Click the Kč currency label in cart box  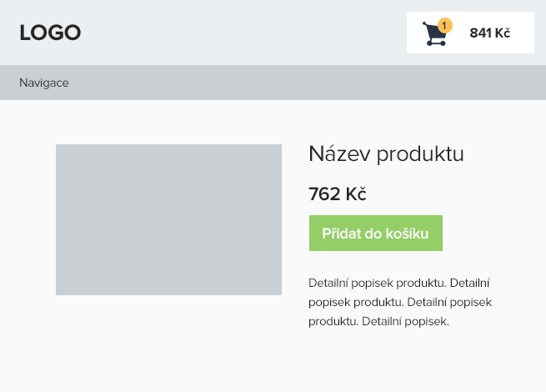pos(503,33)
